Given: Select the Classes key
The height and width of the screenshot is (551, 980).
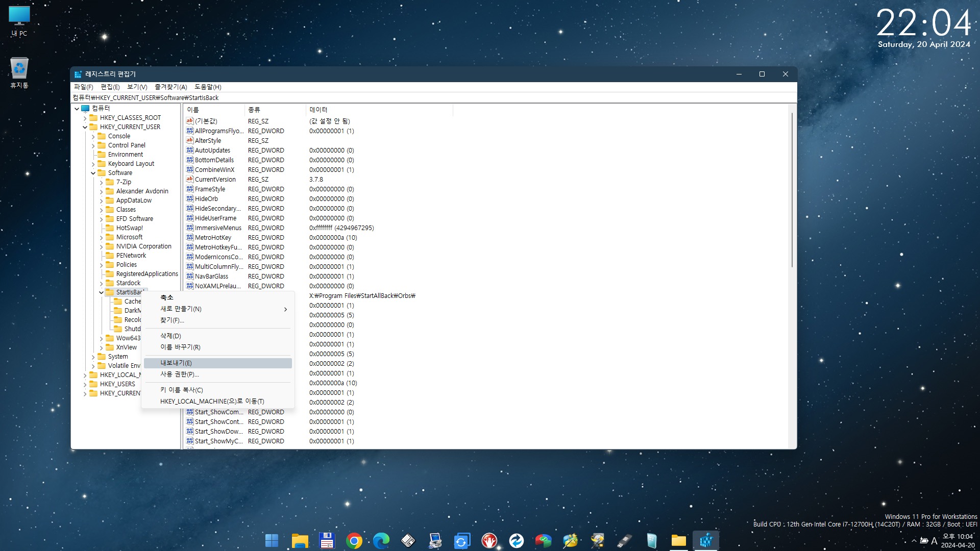Looking at the screenshot, I should click(126, 209).
